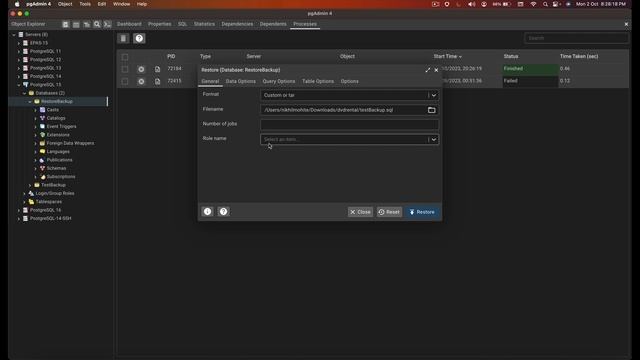Click Filtered Rows icon in Object Explorer

click(x=87, y=24)
